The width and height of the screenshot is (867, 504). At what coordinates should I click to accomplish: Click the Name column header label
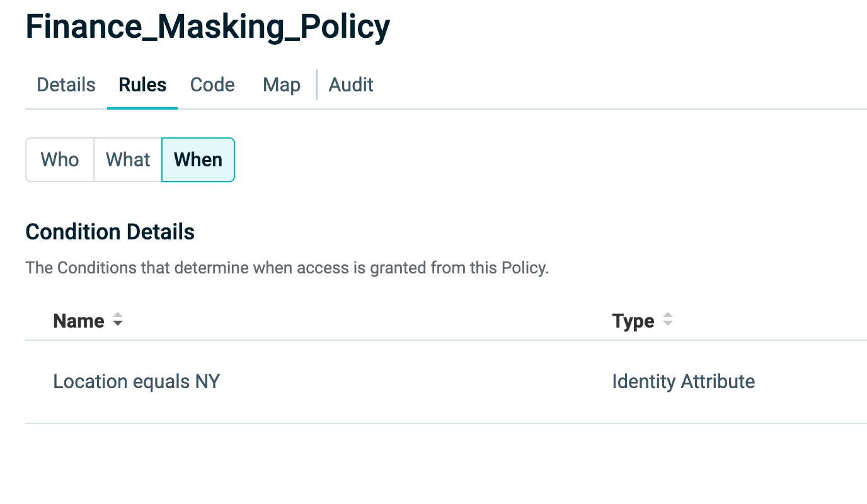(x=79, y=321)
